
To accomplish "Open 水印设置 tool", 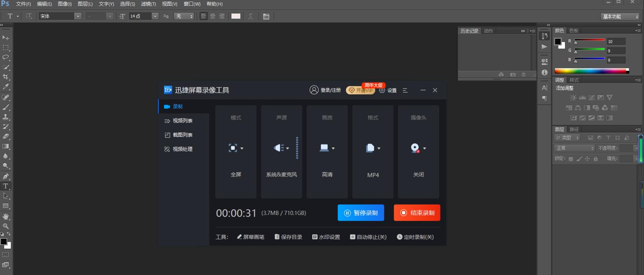I will 326,237.
